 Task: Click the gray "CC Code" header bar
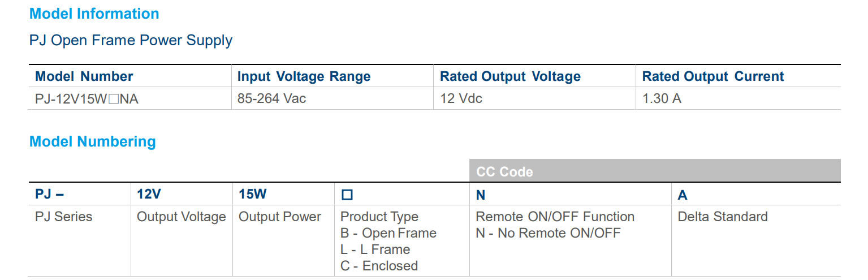point(654,171)
